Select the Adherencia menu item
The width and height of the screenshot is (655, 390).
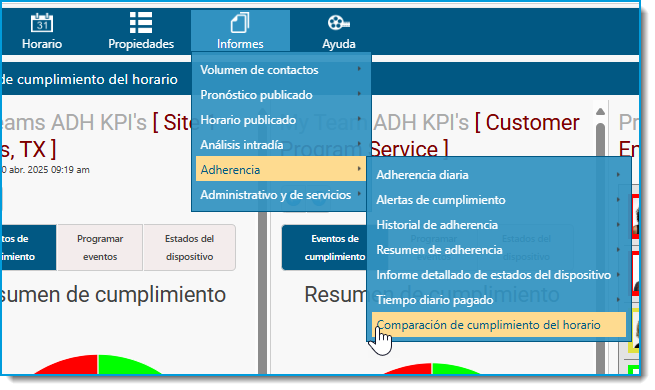[281, 170]
